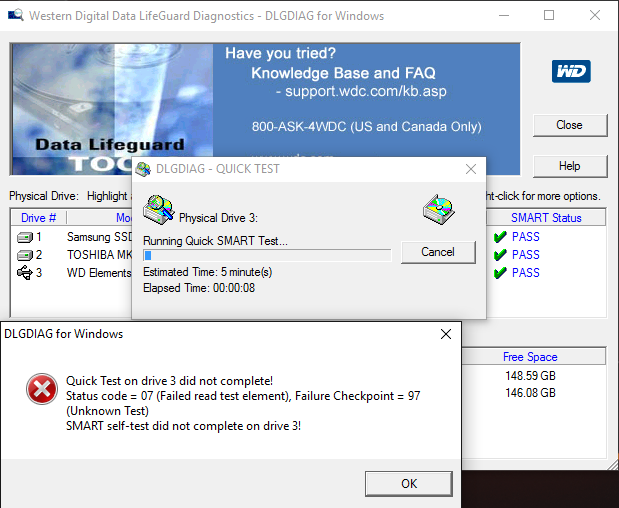Click Quick Test dialog title icon
The image size is (619, 508).
pyautogui.click(x=143, y=169)
